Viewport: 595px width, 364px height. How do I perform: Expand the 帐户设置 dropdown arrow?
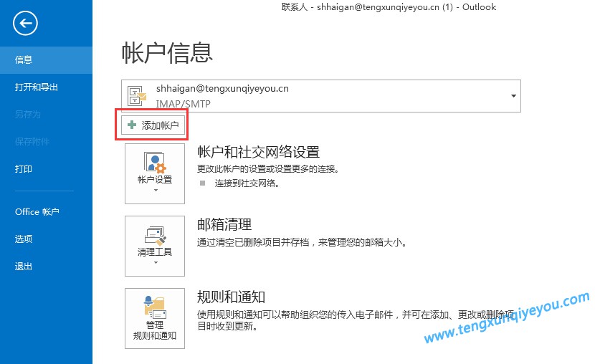point(156,190)
